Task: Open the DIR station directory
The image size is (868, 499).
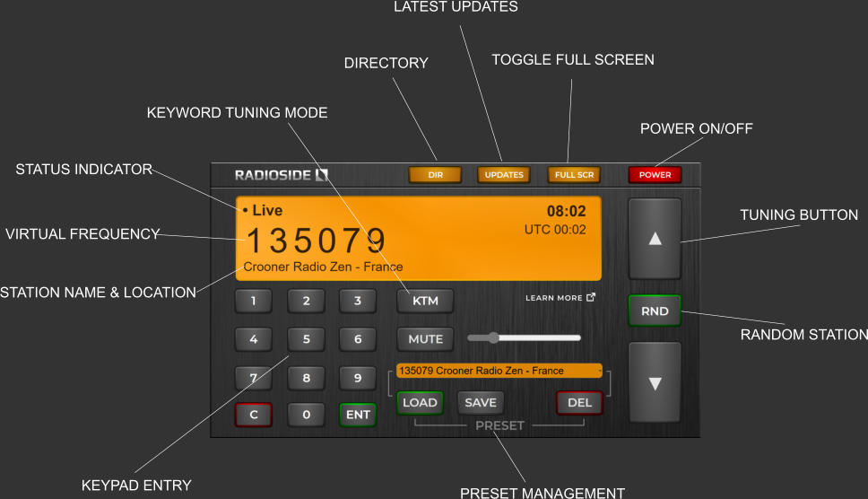Action: (x=435, y=175)
